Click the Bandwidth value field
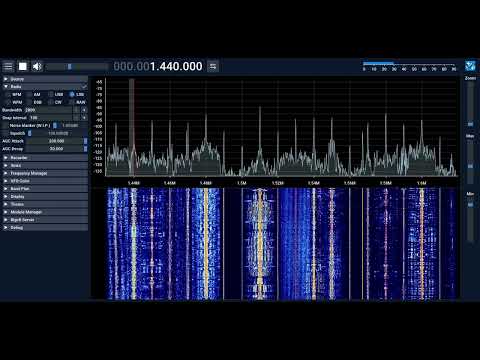 coord(48,110)
